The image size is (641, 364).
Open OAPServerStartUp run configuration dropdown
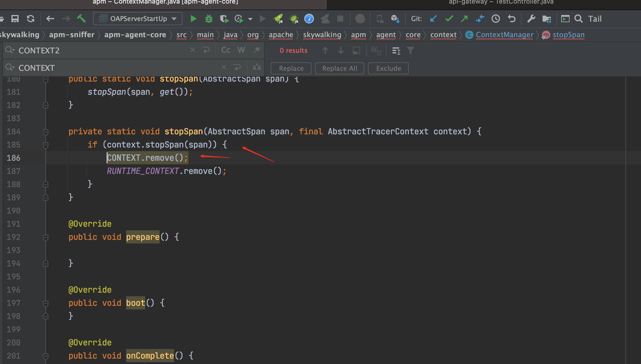pyautogui.click(x=138, y=19)
